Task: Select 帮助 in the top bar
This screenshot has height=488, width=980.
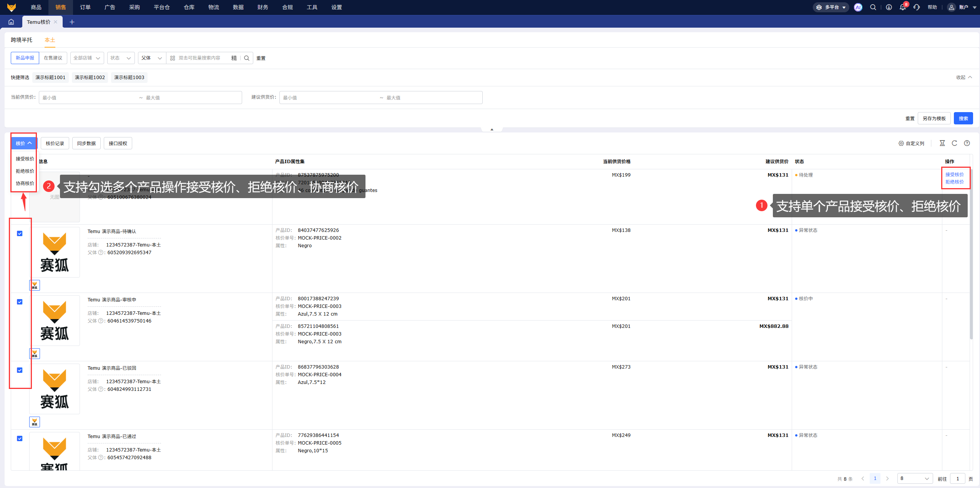Action: (932, 7)
